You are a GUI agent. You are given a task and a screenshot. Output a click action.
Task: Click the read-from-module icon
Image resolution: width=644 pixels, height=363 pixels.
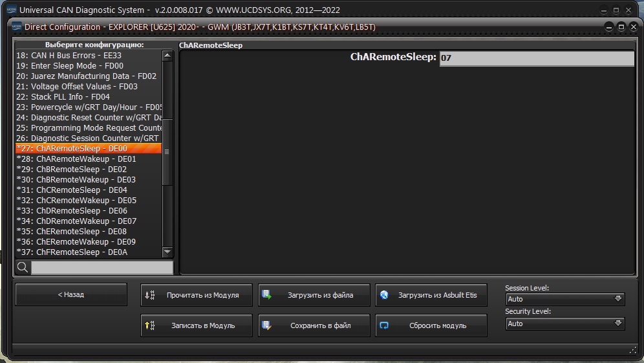[149, 295]
